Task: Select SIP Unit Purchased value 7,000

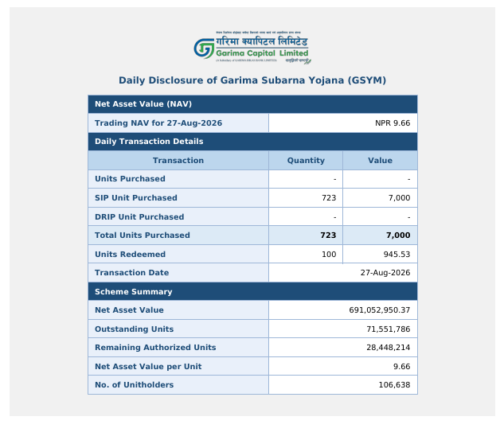Action: pos(399,198)
